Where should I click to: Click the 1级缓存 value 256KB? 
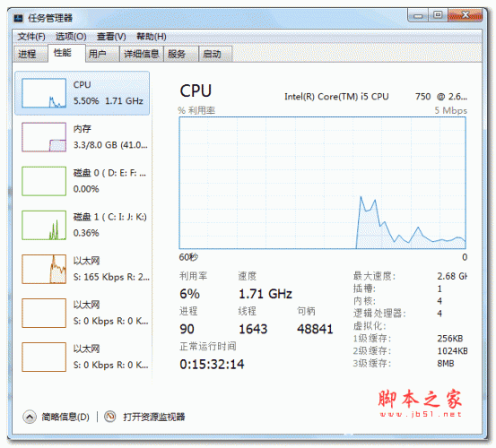click(x=450, y=339)
